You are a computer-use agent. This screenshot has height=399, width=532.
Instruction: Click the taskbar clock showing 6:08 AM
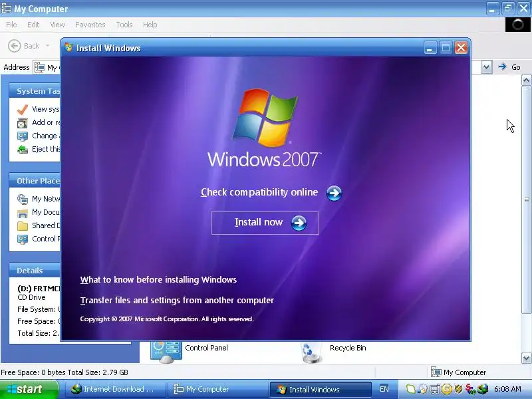(507, 389)
